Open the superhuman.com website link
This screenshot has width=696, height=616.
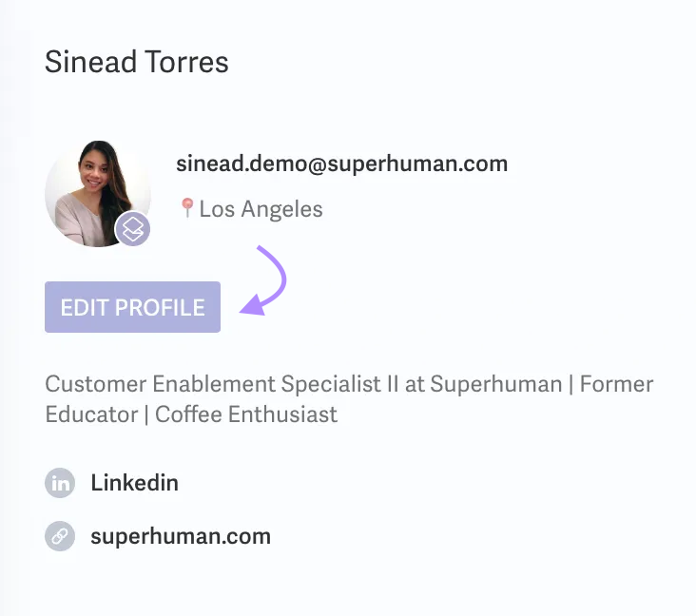point(181,536)
